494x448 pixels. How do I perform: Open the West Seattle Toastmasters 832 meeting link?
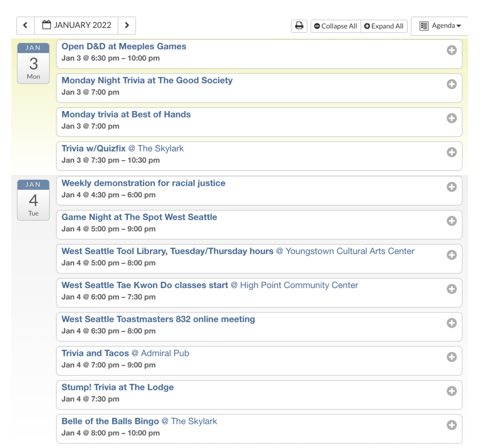[158, 319]
